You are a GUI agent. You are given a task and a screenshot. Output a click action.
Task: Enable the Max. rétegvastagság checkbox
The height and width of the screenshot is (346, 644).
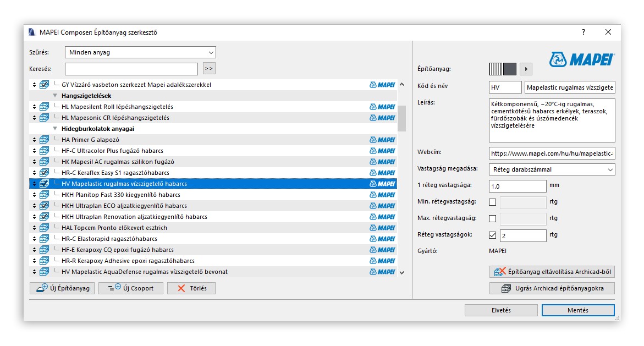coord(492,218)
